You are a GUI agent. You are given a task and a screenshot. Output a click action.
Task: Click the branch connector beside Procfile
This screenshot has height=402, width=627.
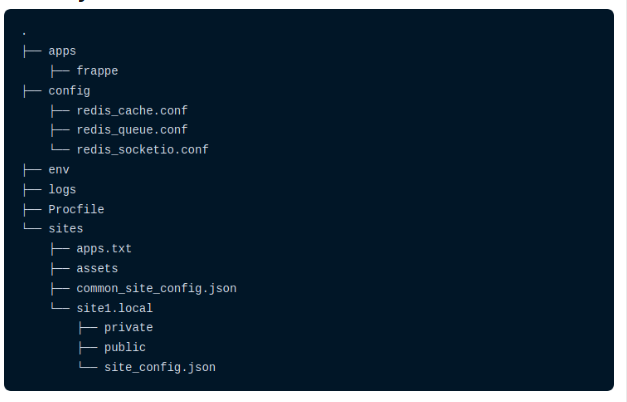point(31,209)
